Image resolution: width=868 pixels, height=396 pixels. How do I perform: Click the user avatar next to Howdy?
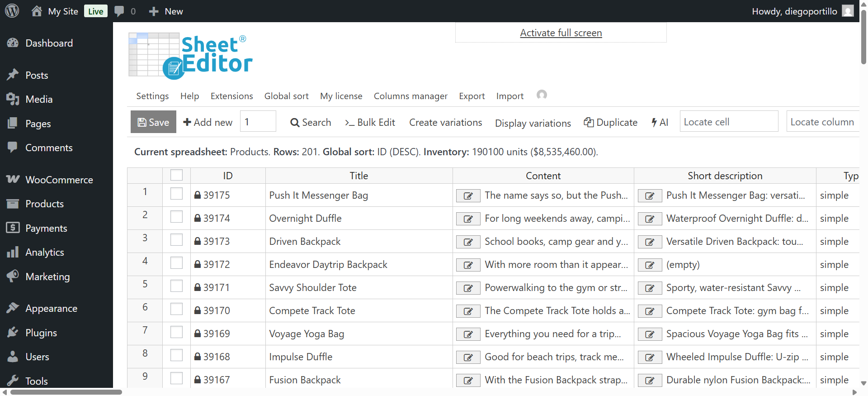(848, 11)
